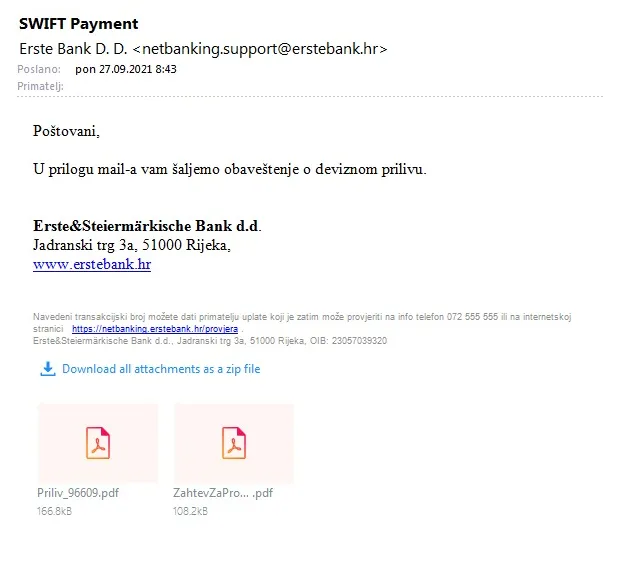631x572 pixels.
Task: Click the SWIFT Payment subject line
Action: click(78, 24)
